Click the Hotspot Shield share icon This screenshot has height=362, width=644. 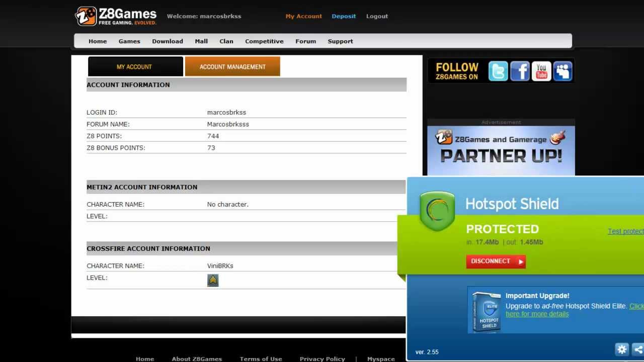pyautogui.click(x=638, y=349)
